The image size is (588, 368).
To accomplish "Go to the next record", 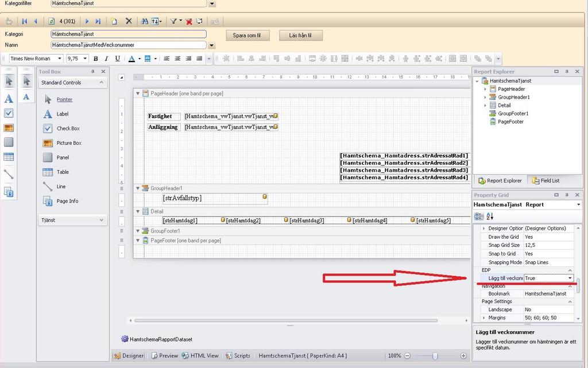I will click(x=87, y=21).
